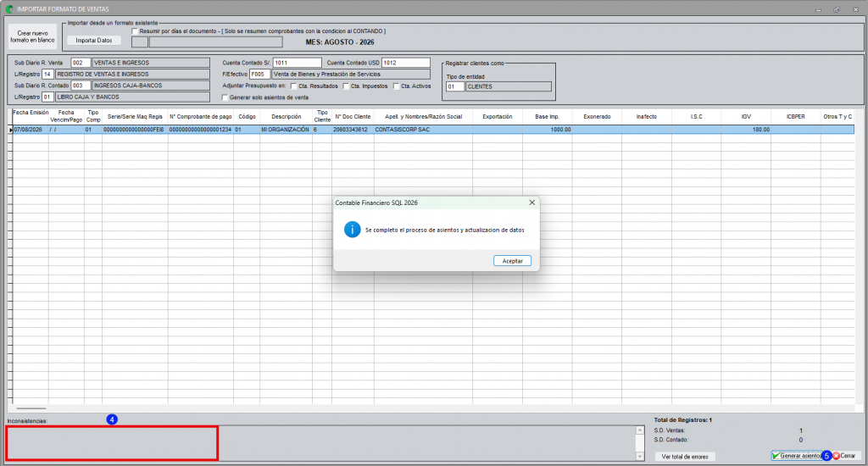The height and width of the screenshot is (466, 868).
Task: Click Cuenta Contado USD field 1012
Action: 406,63
